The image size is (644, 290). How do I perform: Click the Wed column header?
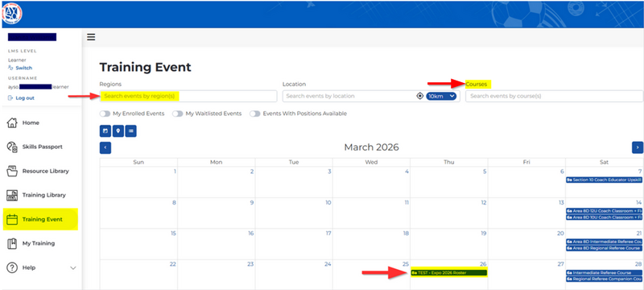(371, 162)
